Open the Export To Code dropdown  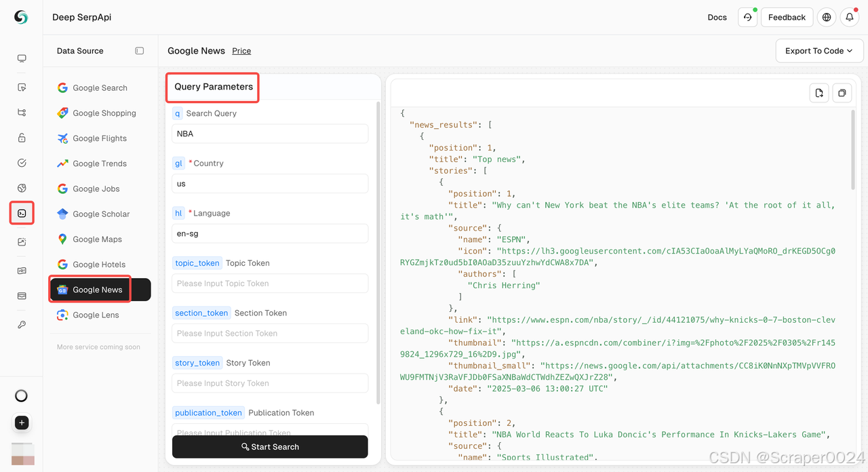coord(819,51)
